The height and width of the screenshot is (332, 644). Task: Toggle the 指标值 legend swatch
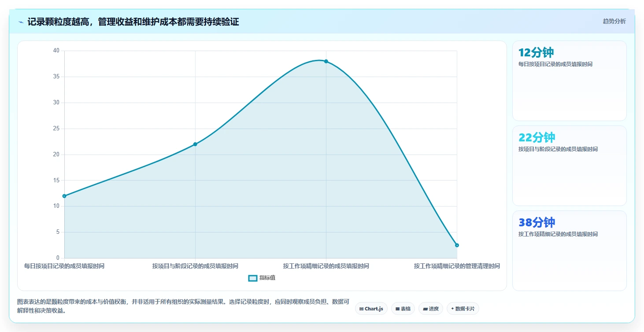click(x=253, y=278)
